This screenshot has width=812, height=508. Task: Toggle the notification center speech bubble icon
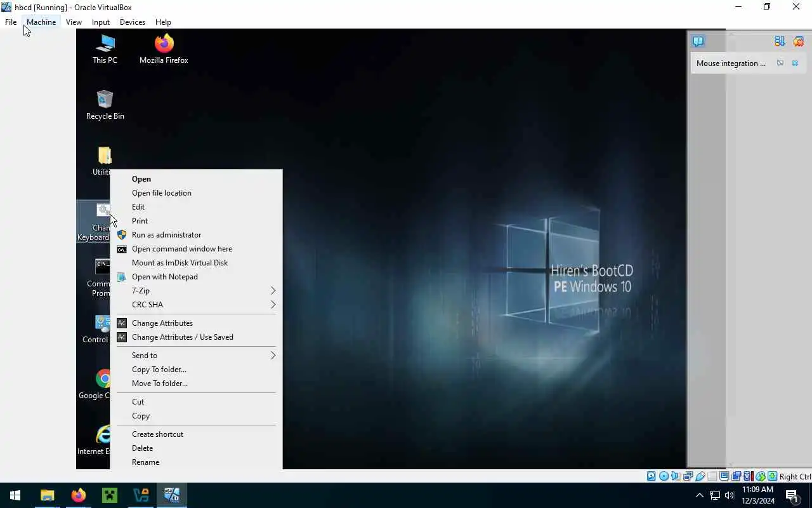(698, 41)
